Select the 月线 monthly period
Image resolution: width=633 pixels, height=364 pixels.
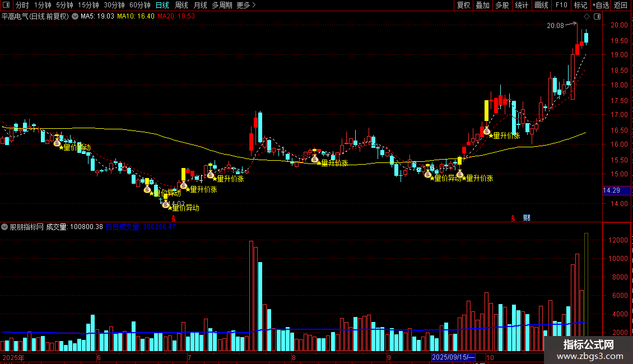(x=200, y=5)
